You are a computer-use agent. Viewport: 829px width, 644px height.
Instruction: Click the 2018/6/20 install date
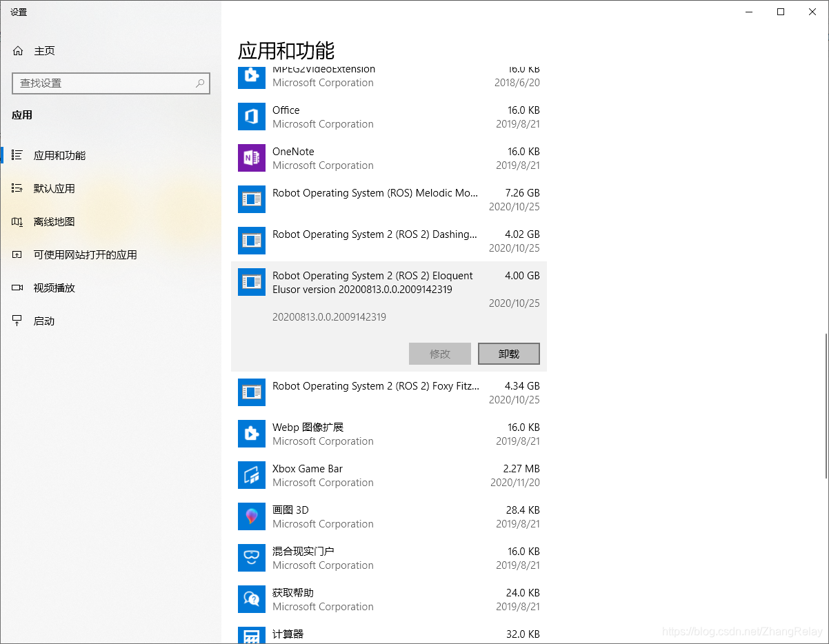[517, 83]
